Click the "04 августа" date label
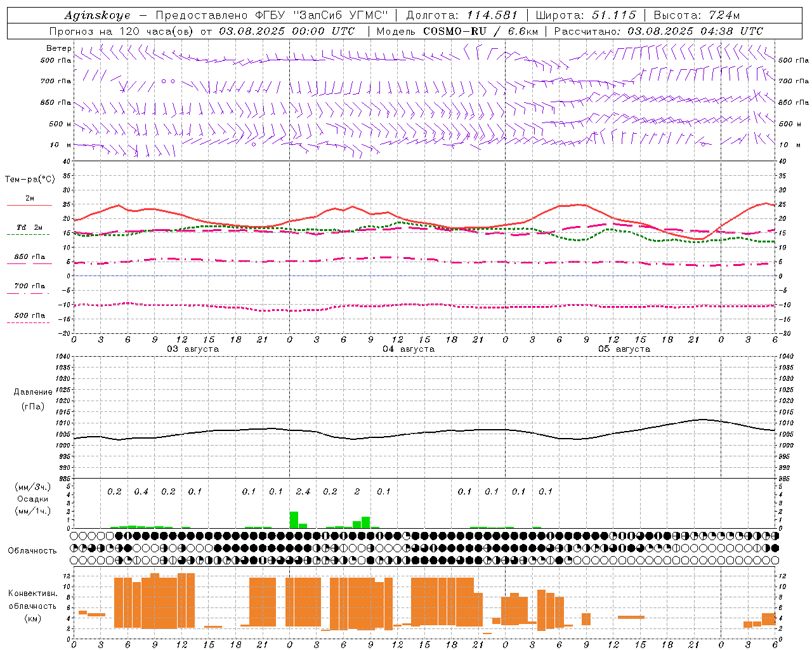 (x=409, y=349)
